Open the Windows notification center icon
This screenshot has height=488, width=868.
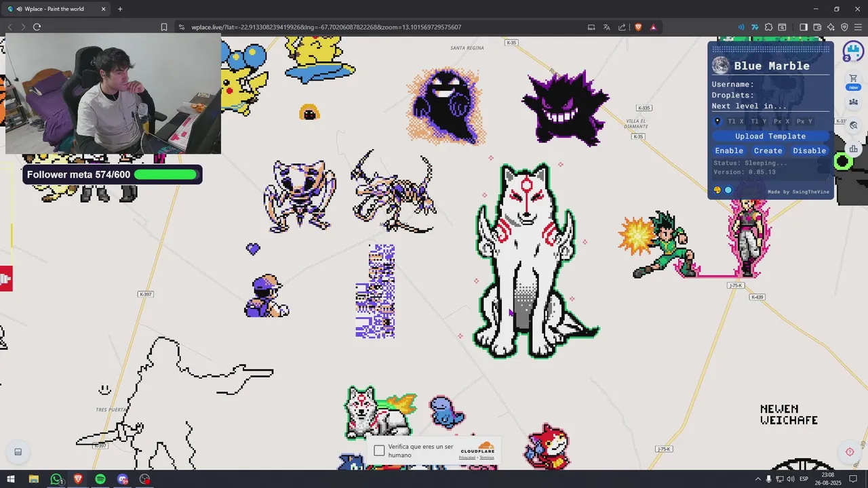pyautogui.click(x=854, y=479)
